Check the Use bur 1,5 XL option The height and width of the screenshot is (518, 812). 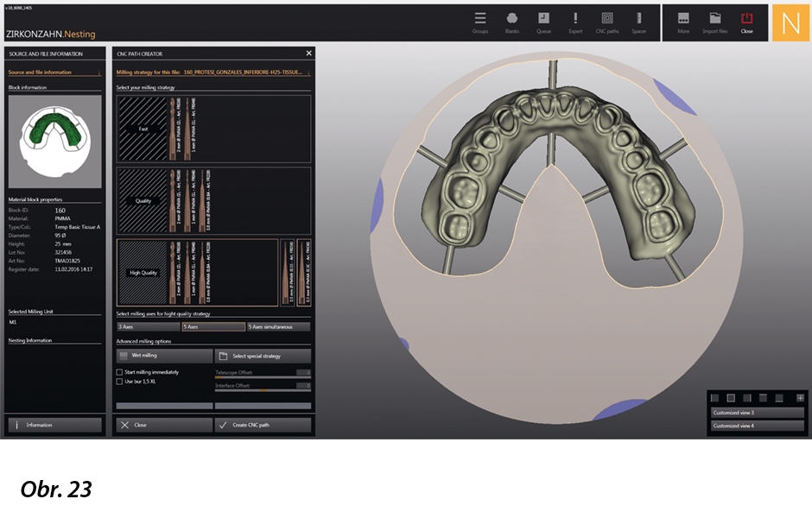coord(119,382)
